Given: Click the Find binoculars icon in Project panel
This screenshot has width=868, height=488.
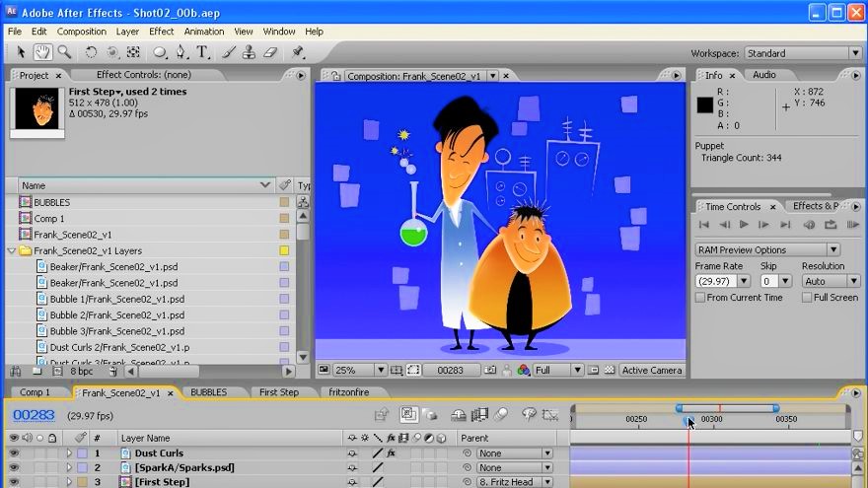Looking at the screenshot, I should 16,372.
